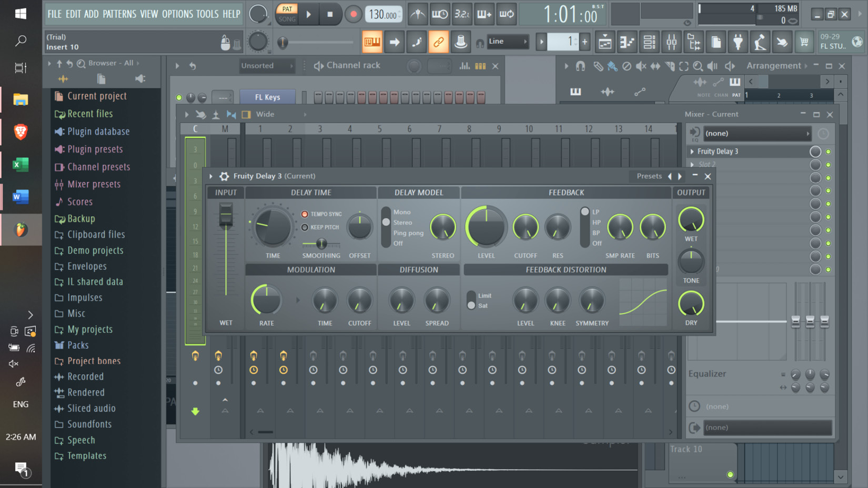868x488 pixels.
Task: Click Presets in Fruity Delay 3
Action: (x=649, y=176)
